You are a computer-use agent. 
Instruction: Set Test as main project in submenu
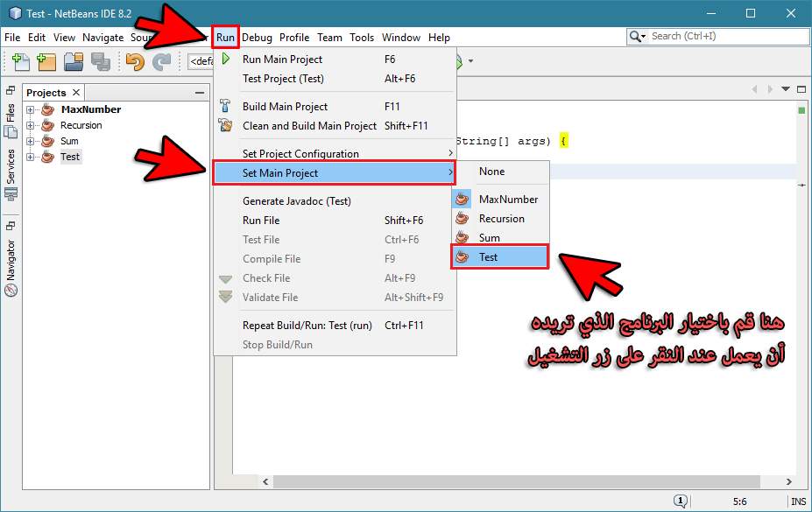click(x=500, y=257)
